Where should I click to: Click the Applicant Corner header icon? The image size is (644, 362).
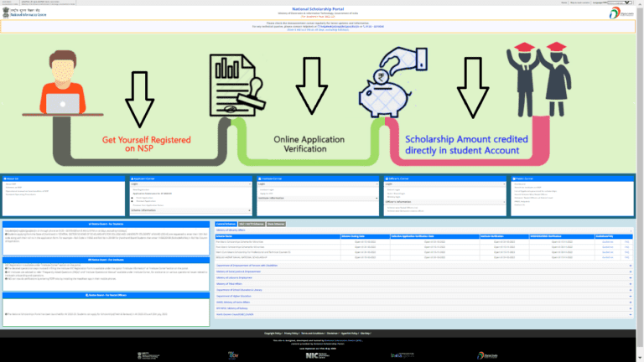132,179
